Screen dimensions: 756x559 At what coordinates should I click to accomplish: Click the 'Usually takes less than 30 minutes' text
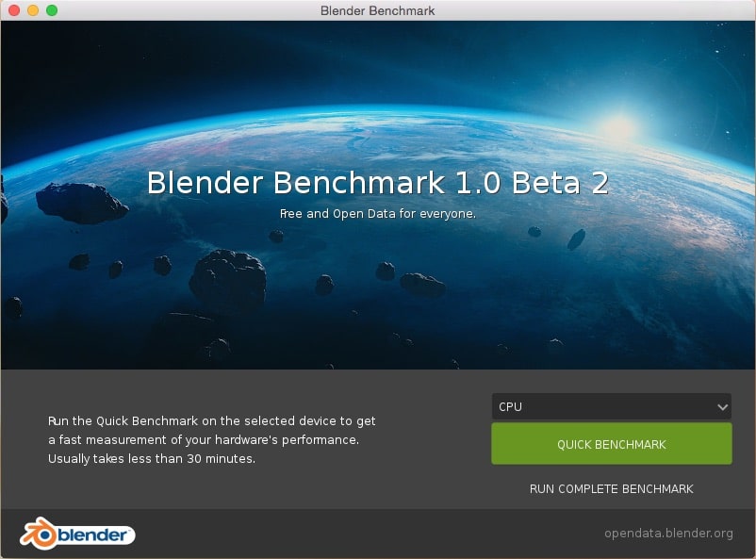152,458
